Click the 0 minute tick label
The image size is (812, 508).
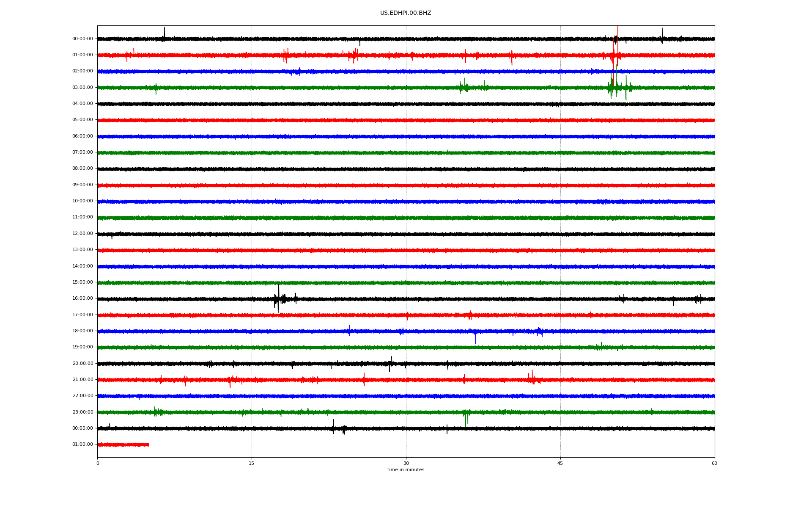98,464
